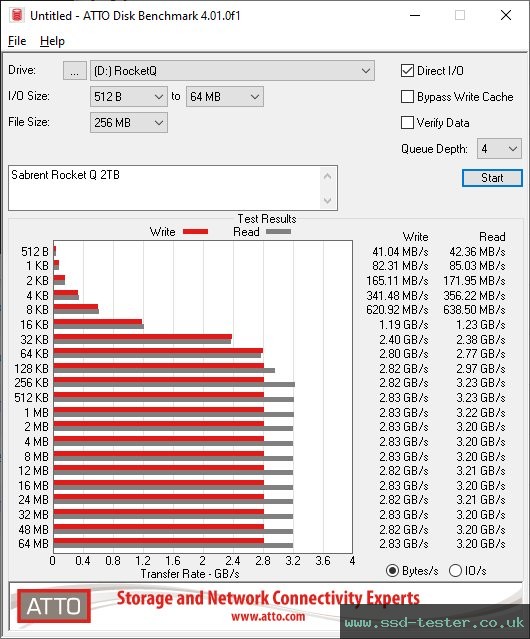Click the red Write legend swatch
This screenshot has width=530, height=639.
point(196,231)
